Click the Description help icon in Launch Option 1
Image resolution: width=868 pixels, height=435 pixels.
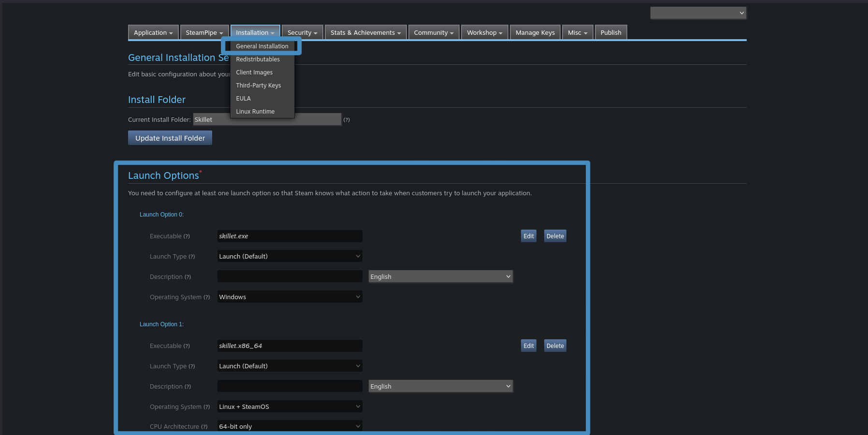(188, 387)
